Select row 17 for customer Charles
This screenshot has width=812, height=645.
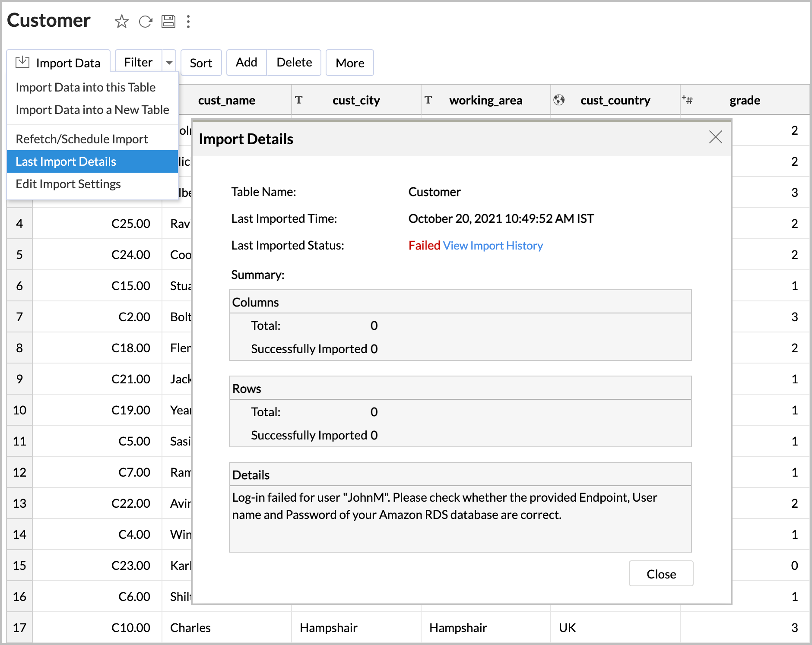(x=19, y=627)
